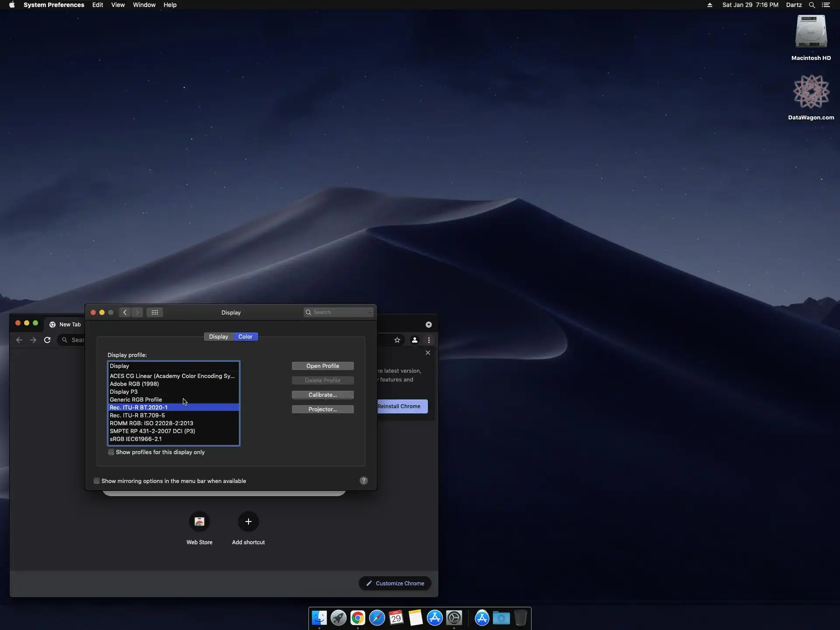Select the Display P3 color profile
Viewport: 840px width, 630px height.
tap(124, 392)
